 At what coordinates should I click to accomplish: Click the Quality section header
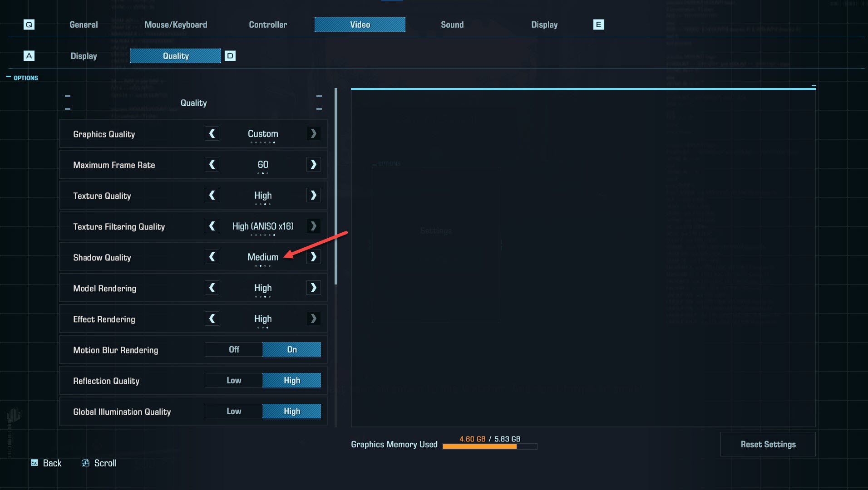[x=193, y=103]
